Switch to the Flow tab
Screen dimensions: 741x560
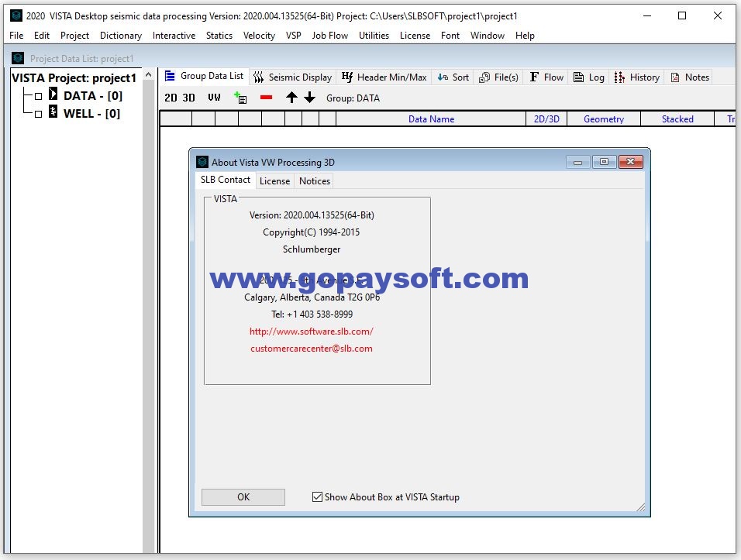[x=546, y=77]
